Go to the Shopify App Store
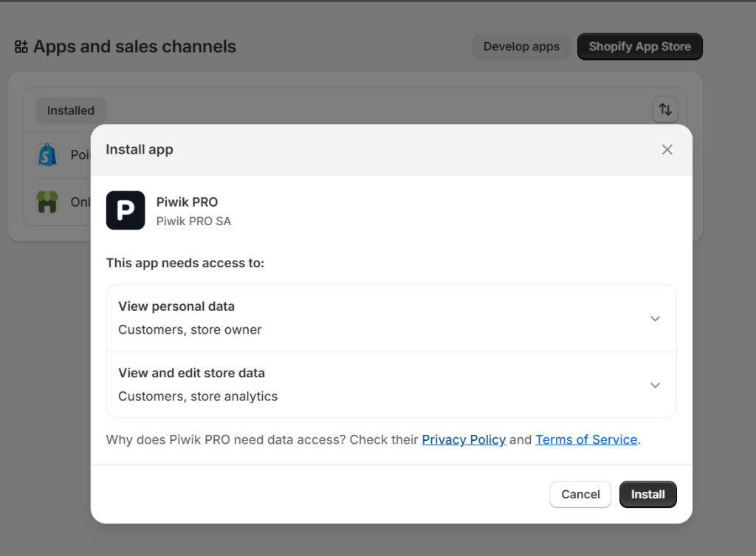The width and height of the screenshot is (756, 556). [x=640, y=47]
